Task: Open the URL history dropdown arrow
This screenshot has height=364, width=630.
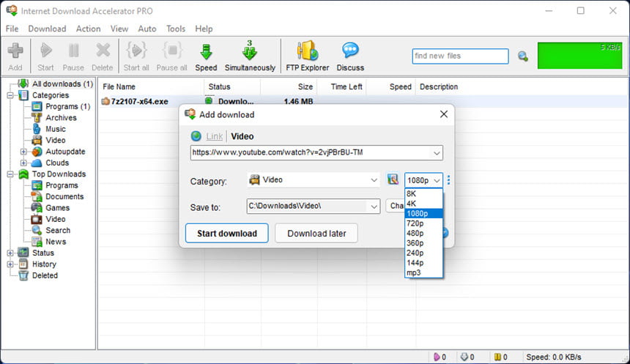Action: click(437, 152)
